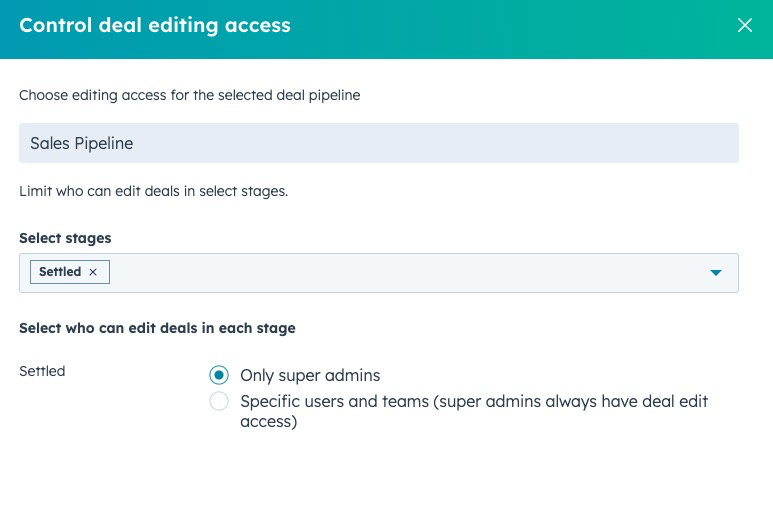This screenshot has height=526, width=773.
Task: Open the Select stages combo box
Action: 400,273
